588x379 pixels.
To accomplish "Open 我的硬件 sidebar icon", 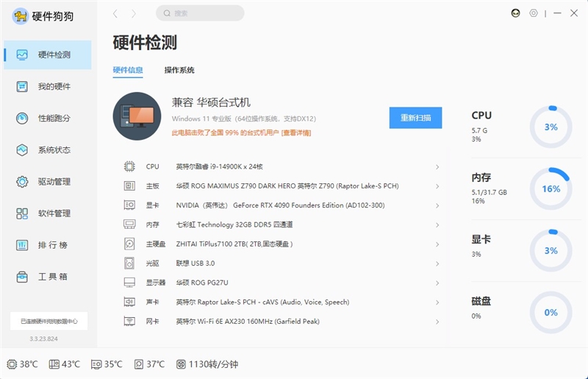I will coord(22,86).
